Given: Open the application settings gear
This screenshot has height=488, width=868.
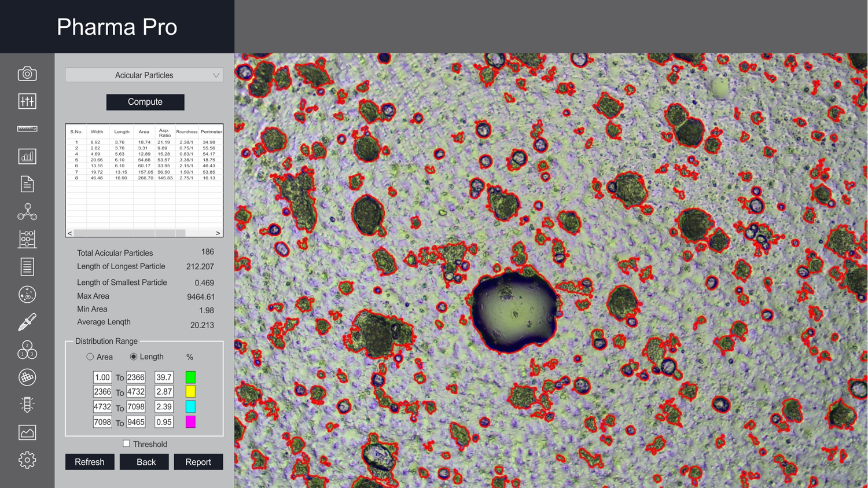Looking at the screenshot, I should coord(27,460).
